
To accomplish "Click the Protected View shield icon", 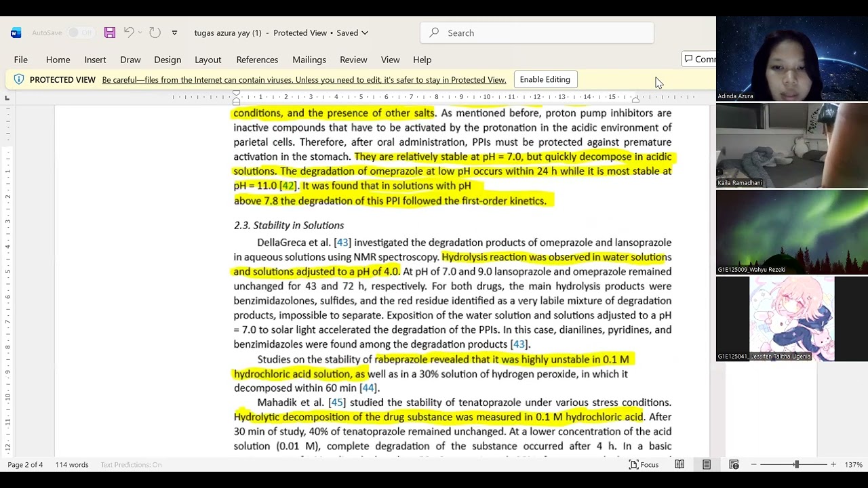I will [x=19, y=79].
